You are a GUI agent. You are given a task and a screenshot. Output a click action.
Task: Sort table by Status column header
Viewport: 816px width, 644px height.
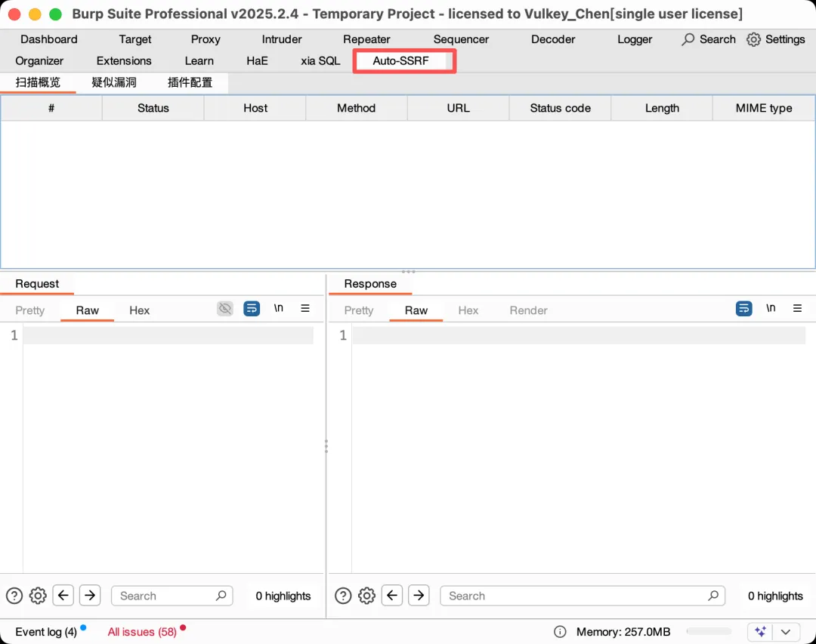153,108
